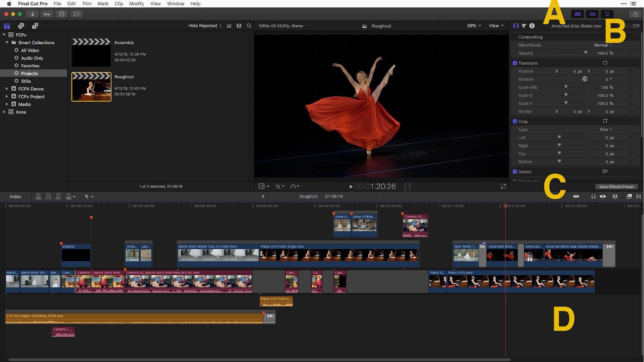
Task: Click the Save Effects Preset button
Action: pyautogui.click(x=616, y=187)
